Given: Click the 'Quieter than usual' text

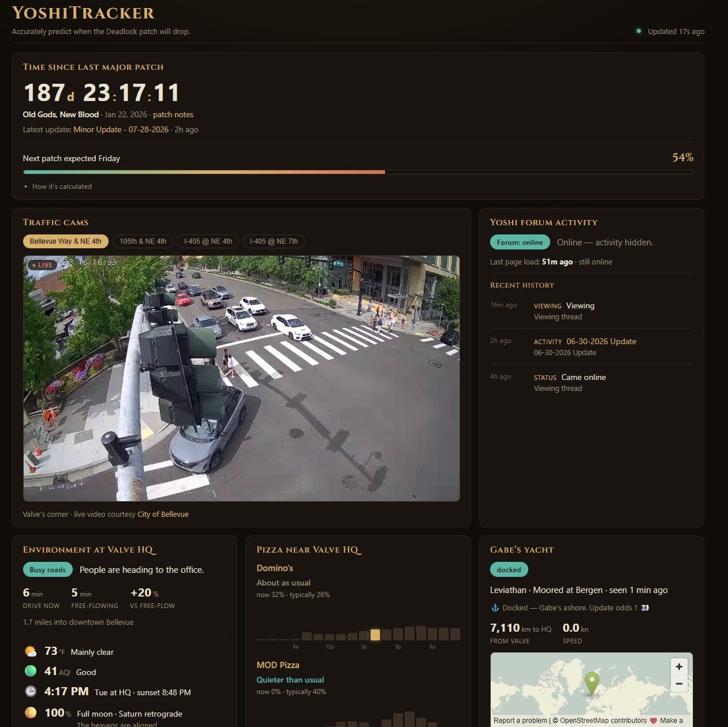Looking at the screenshot, I should coord(290,680).
